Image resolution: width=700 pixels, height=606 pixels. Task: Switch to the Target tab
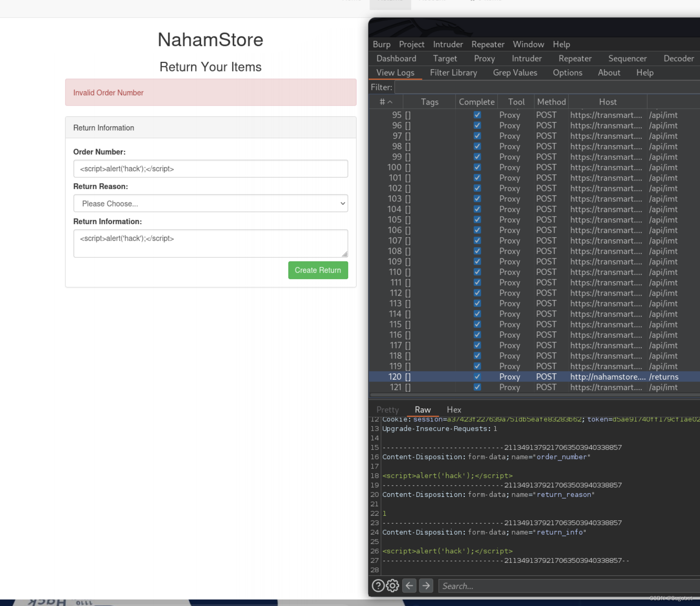click(445, 58)
